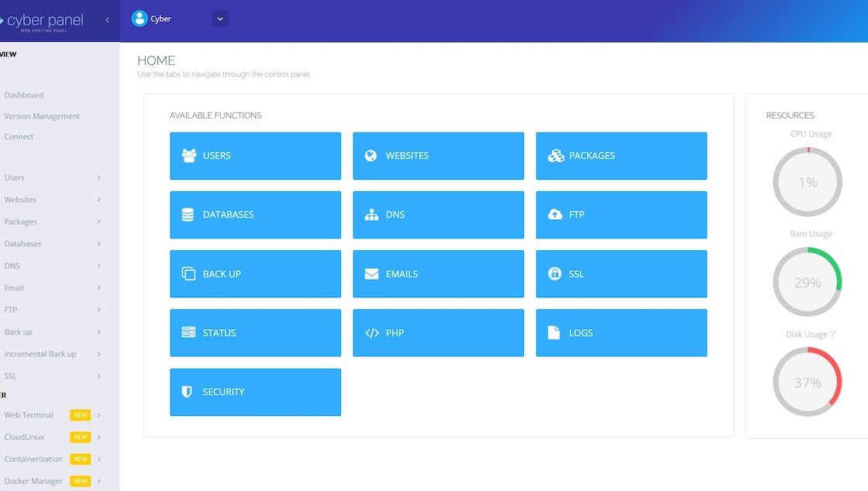Click the Databases stack icon
Screen dimensions: 868x491
tap(188, 215)
